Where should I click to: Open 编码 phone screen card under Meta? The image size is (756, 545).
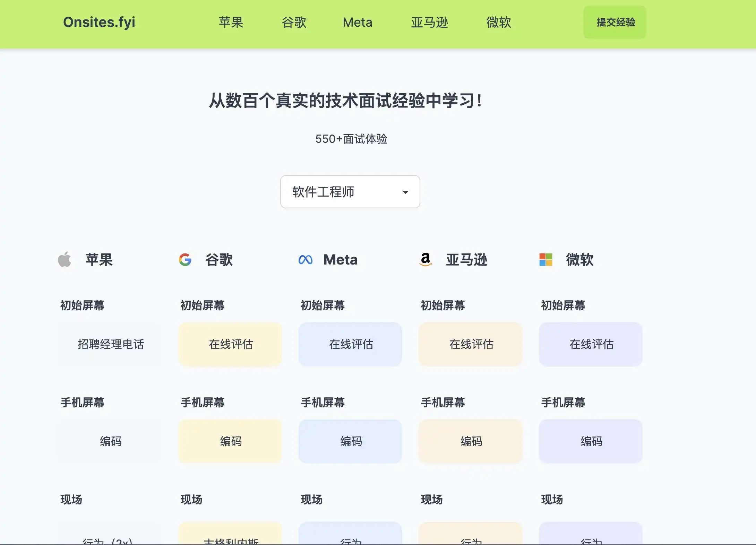coord(350,441)
